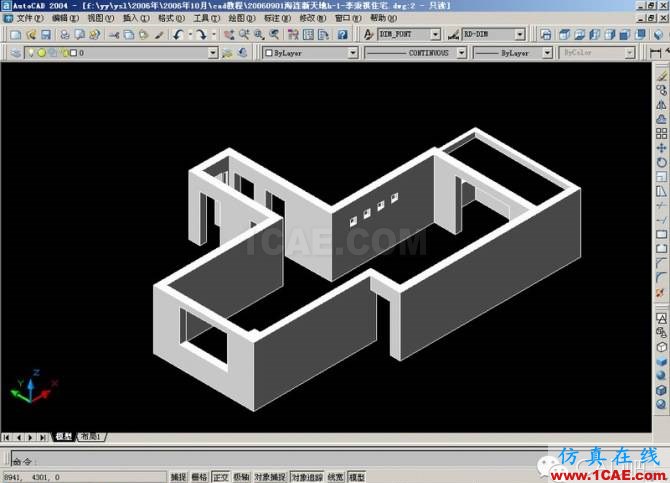The width and height of the screenshot is (670, 483).
Task: Click the Linear Dimension icon
Action: [x=655, y=53]
